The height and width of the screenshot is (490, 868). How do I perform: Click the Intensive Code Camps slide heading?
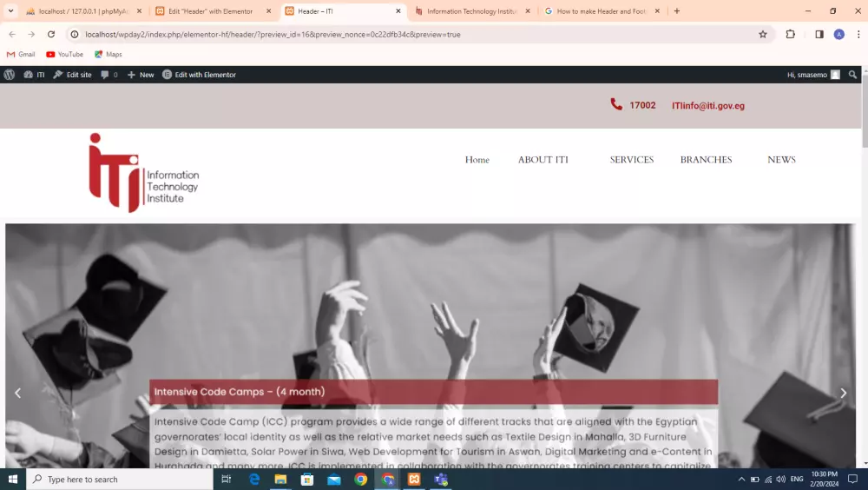click(x=240, y=392)
